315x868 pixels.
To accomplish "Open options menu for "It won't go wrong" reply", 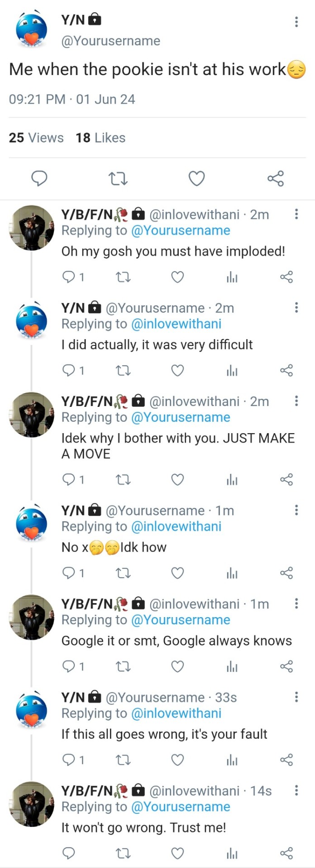I will [296, 791].
